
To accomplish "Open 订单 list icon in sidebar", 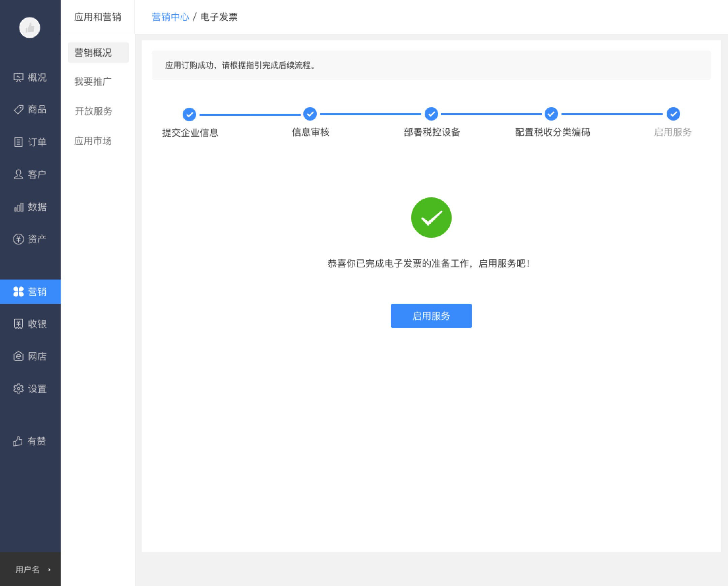I will click(x=18, y=142).
